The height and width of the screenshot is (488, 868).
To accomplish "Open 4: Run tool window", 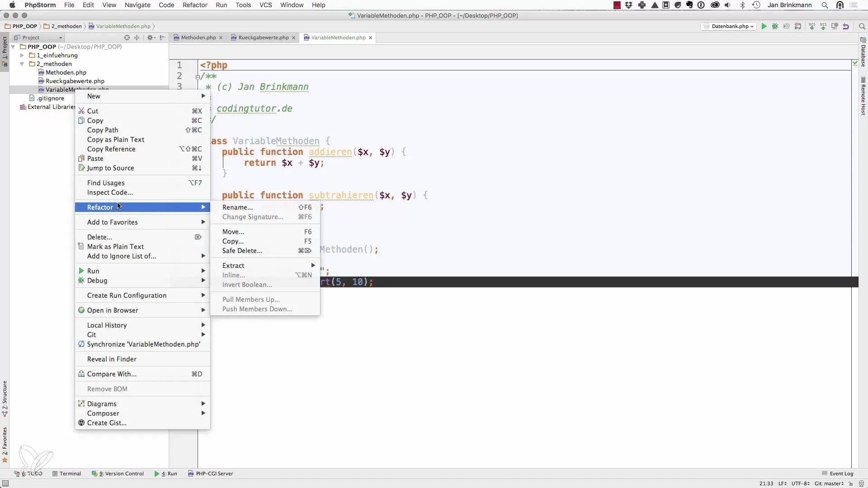I will coord(165,474).
